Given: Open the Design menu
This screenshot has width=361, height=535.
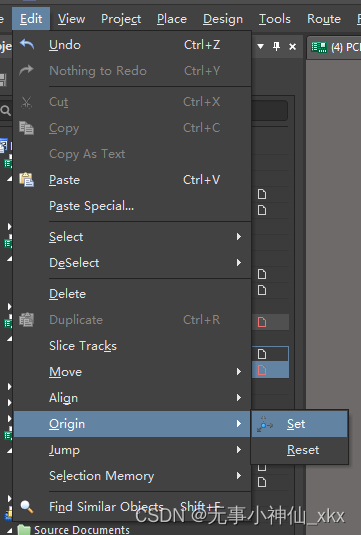Looking at the screenshot, I should pyautogui.click(x=223, y=19).
